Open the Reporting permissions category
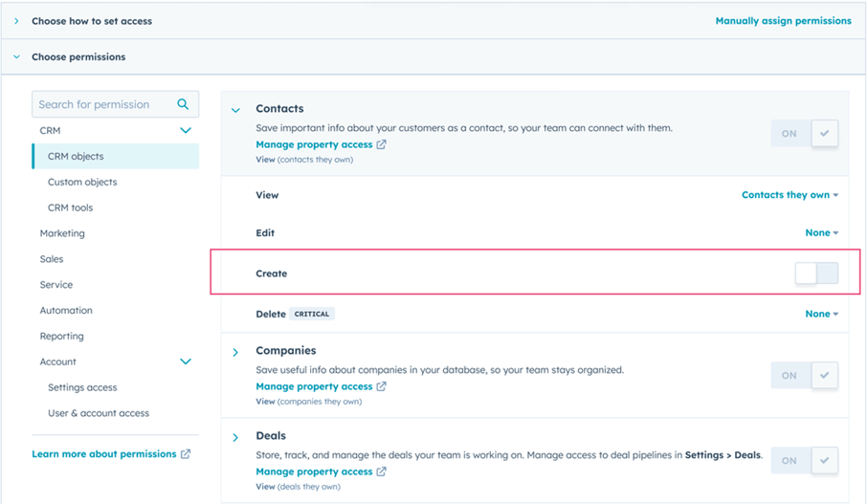868x504 pixels. (x=61, y=336)
